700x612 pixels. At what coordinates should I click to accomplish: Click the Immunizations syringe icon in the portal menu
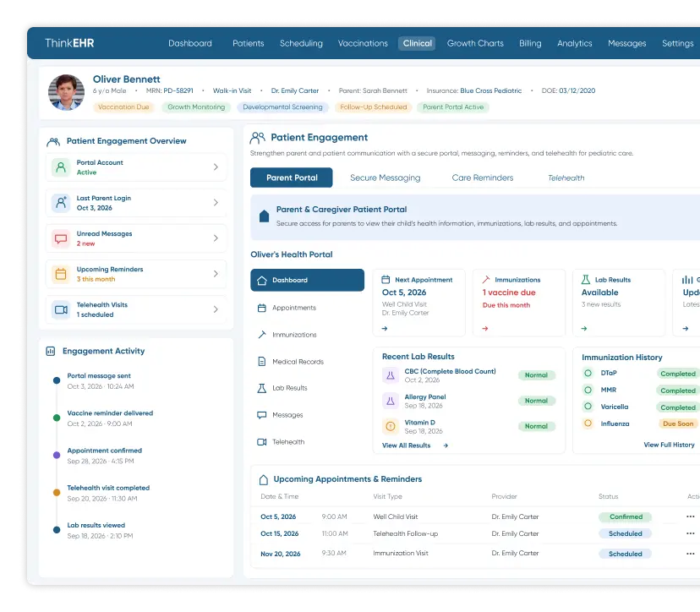click(261, 335)
